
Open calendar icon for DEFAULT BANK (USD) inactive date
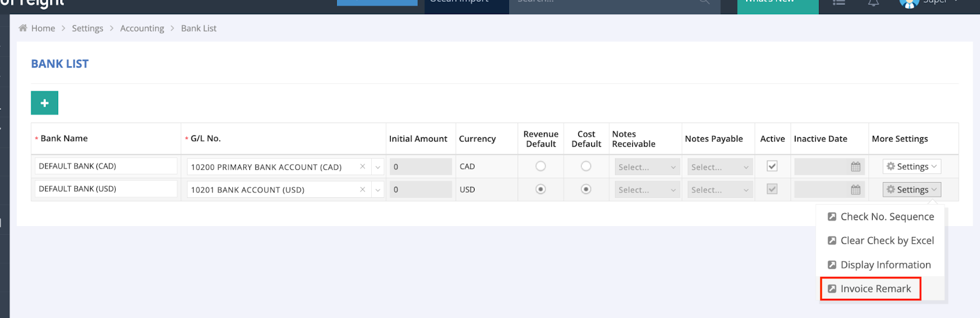(x=856, y=190)
